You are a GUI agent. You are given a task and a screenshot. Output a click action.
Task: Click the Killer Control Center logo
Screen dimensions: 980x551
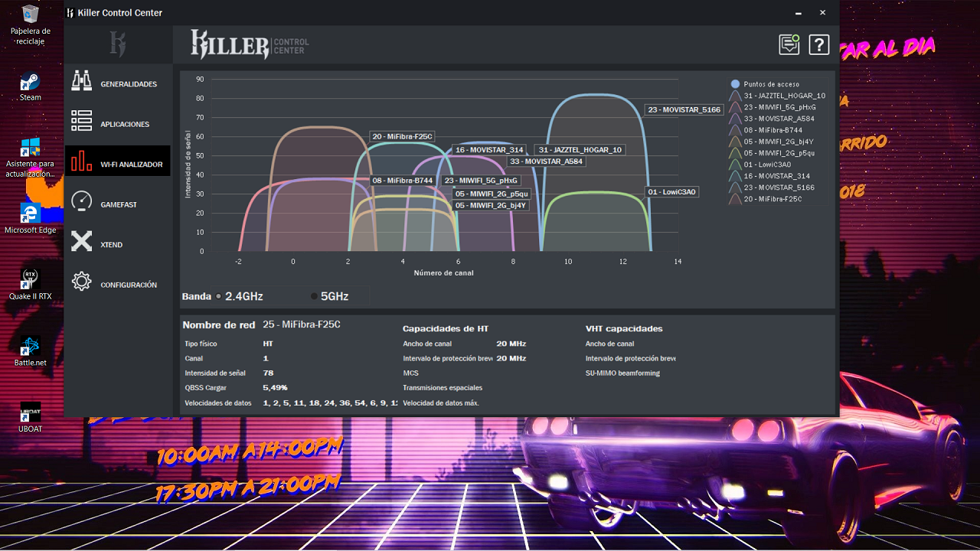point(250,44)
